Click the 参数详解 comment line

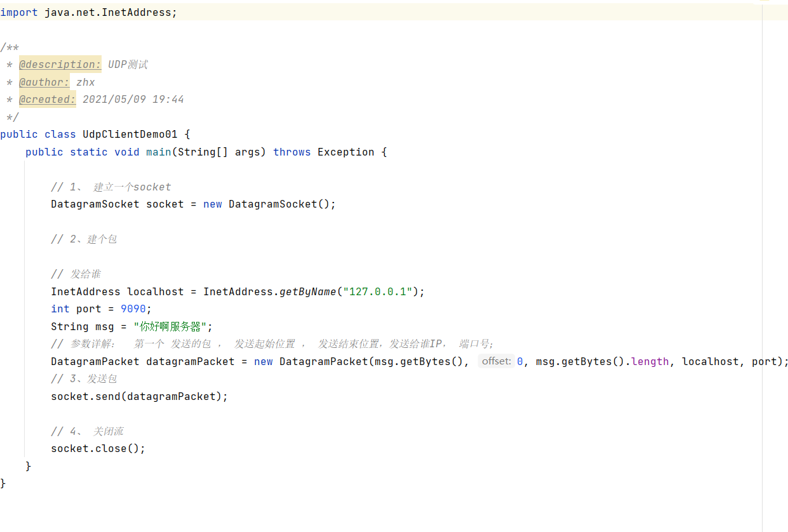pyautogui.click(x=272, y=343)
